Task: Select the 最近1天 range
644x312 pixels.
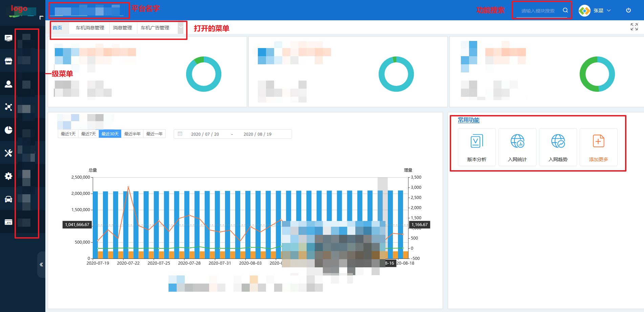Action: (x=68, y=134)
